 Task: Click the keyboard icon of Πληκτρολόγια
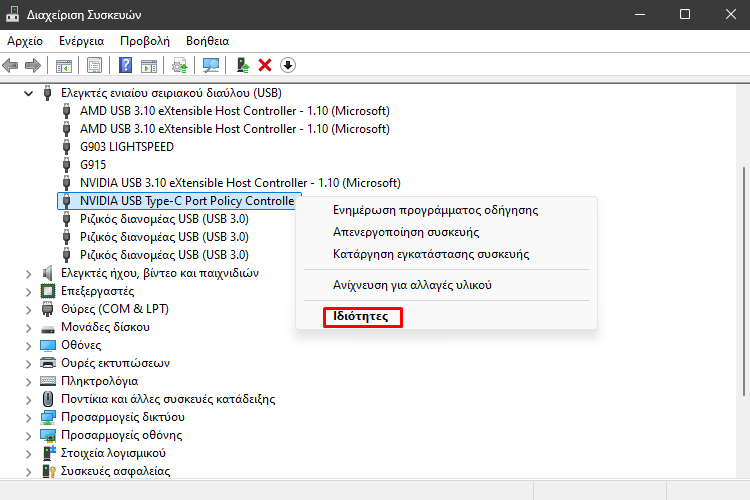coord(48,381)
